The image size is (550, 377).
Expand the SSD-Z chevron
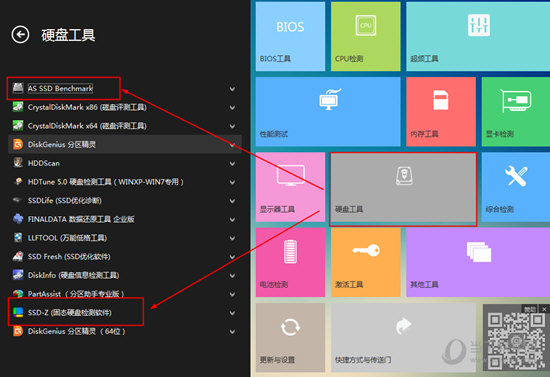(x=232, y=313)
